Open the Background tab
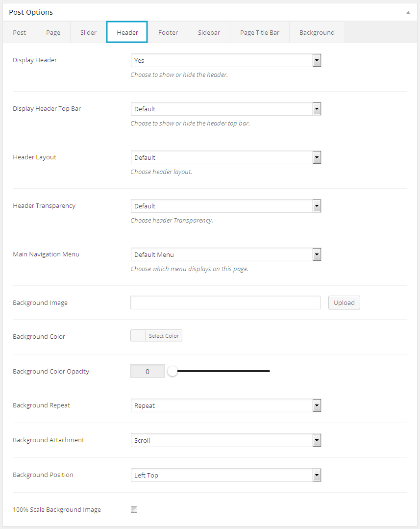Screen dimensions: 420x529 317,33
